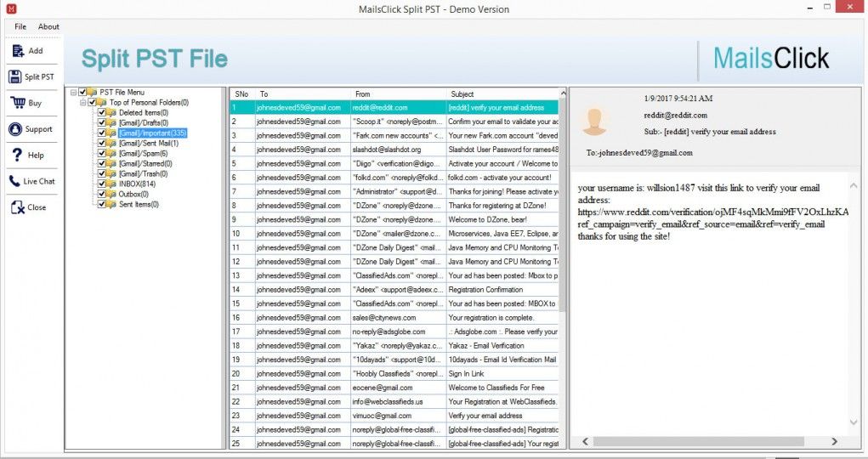The height and width of the screenshot is (459, 868).
Task: Uncheck the INBOX(814) checkbox
Action: (102, 184)
